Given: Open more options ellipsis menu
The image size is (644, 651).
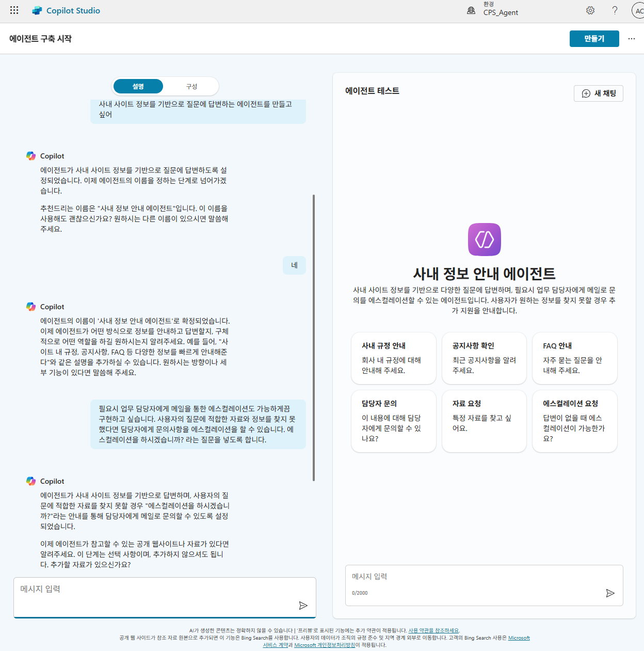Looking at the screenshot, I should point(632,39).
